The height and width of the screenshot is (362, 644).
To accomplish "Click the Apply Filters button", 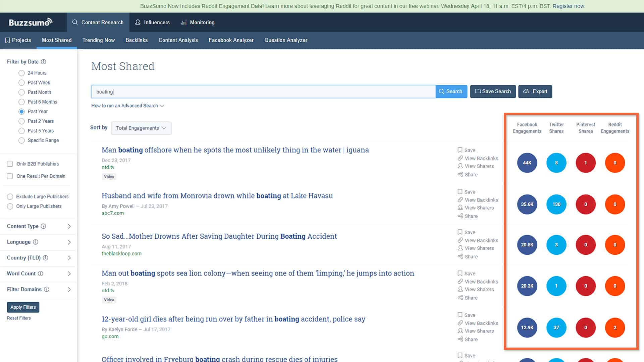I will coord(23,307).
